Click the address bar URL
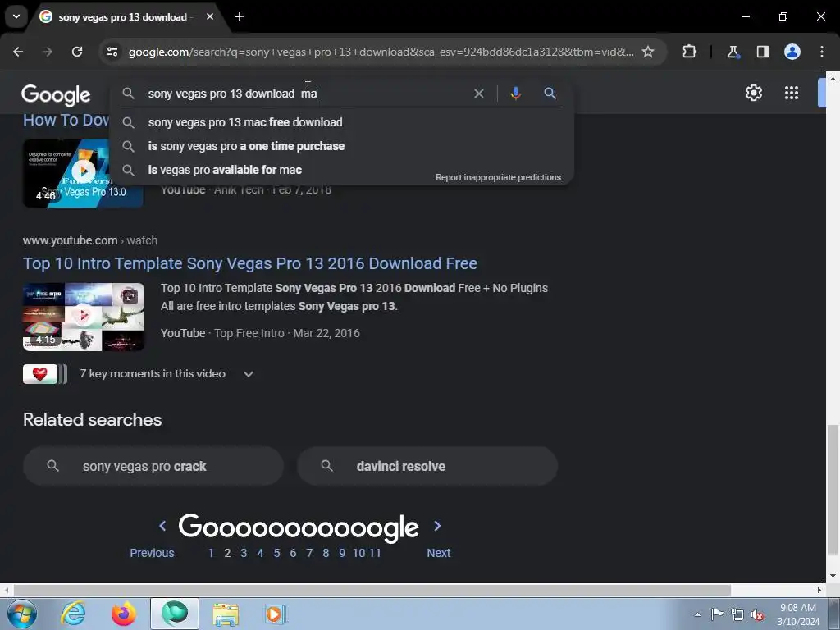The image size is (840, 630). tap(381, 52)
